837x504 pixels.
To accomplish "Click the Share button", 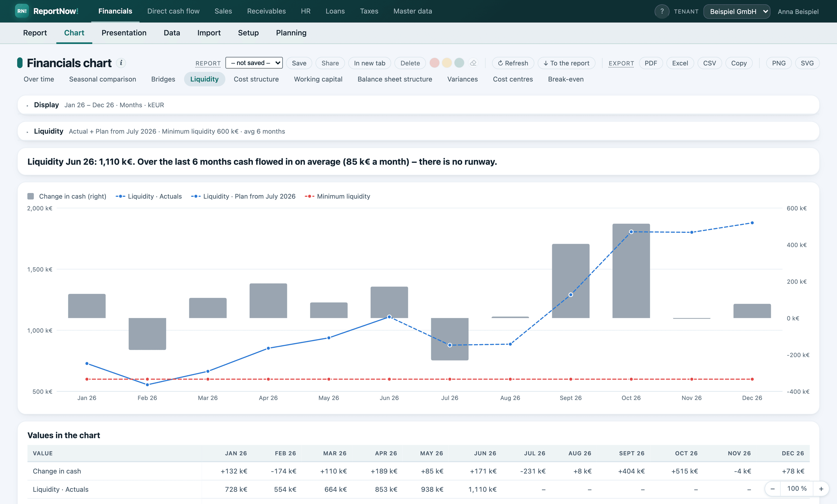I will point(330,63).
